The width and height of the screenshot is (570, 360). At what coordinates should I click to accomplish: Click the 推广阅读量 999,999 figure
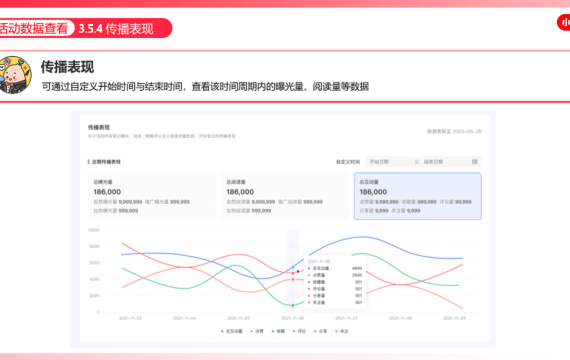[300, 202]
